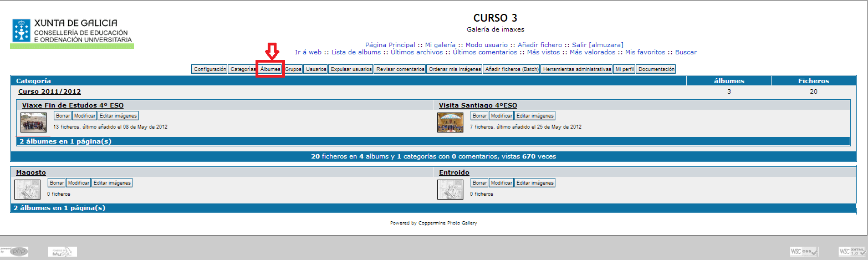The height and width of the screenshot is (260, 868).
Task: Open Visita Santiago 4ºESO album thumbnail
Action: coord(450,123)
